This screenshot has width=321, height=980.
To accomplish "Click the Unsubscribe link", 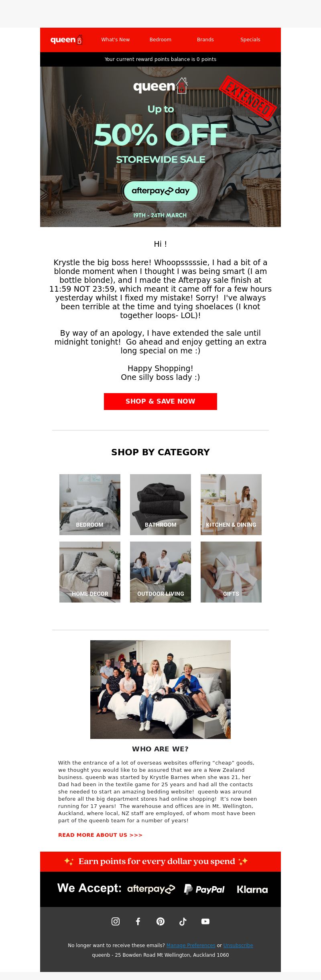I will pyautogui.click(x=238, y=946).
